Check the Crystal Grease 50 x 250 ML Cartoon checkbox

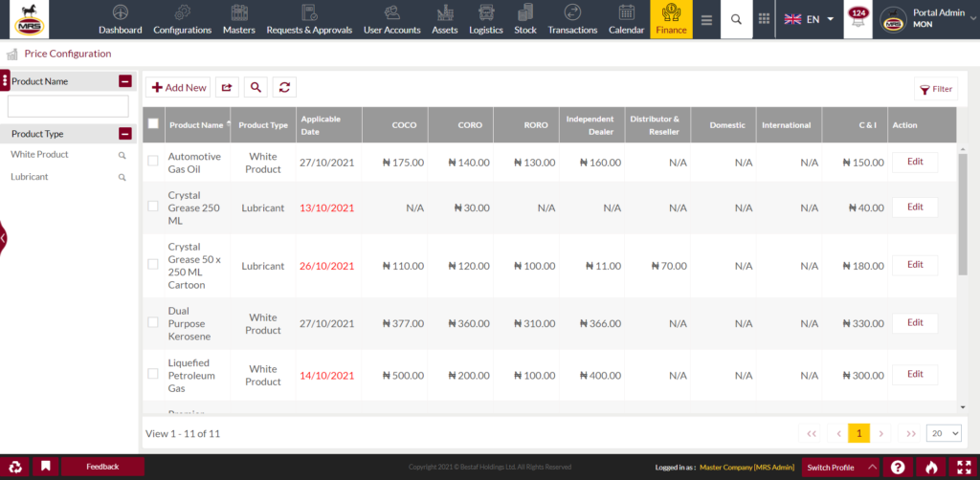point(152,264)
